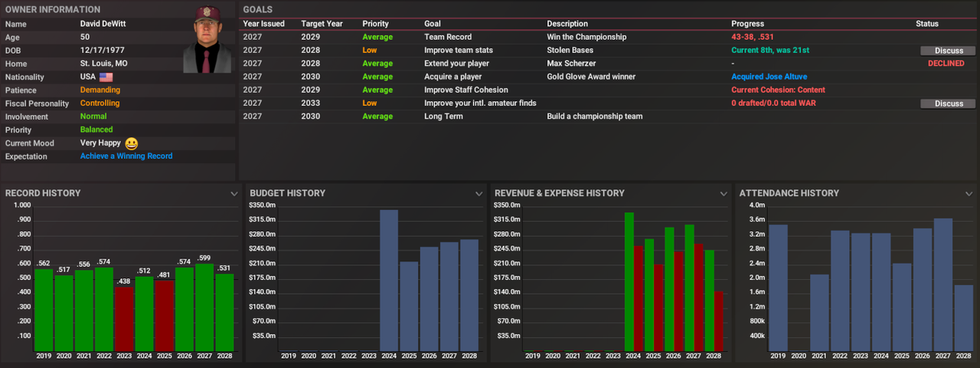
Task: Click '0 drafted/0.0 total WAR' progress text
Action: (x=776, y=103)
